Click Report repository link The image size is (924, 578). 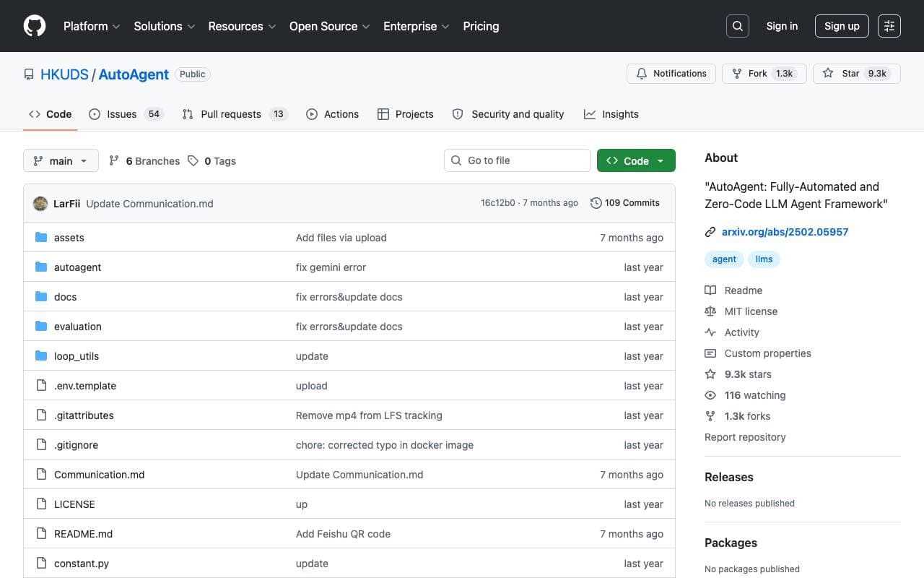[x=745, y=437]
